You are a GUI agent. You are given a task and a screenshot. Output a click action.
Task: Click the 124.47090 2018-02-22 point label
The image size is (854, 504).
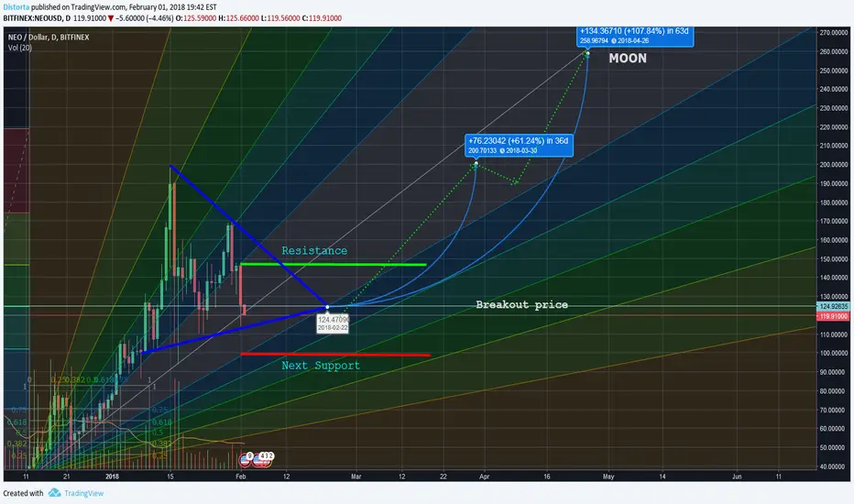(333, 323)
